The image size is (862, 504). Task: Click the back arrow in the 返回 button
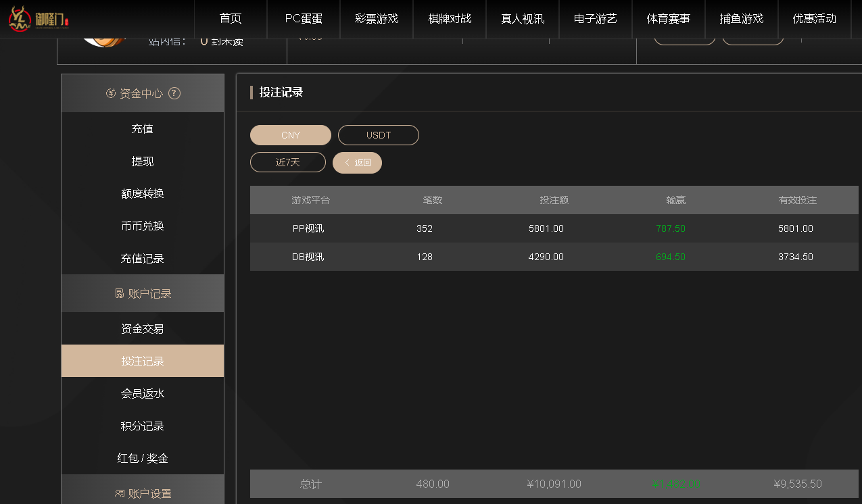(x=348, y=163)
